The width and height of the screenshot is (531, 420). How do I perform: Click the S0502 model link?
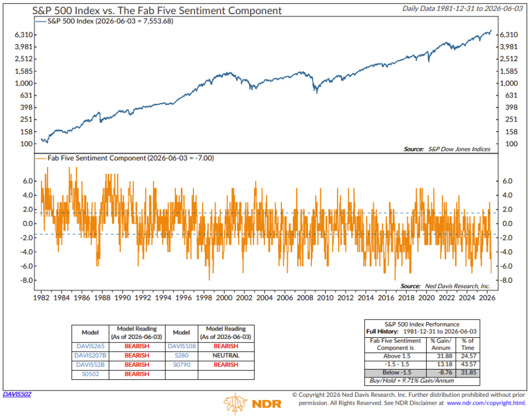point(90,374)
